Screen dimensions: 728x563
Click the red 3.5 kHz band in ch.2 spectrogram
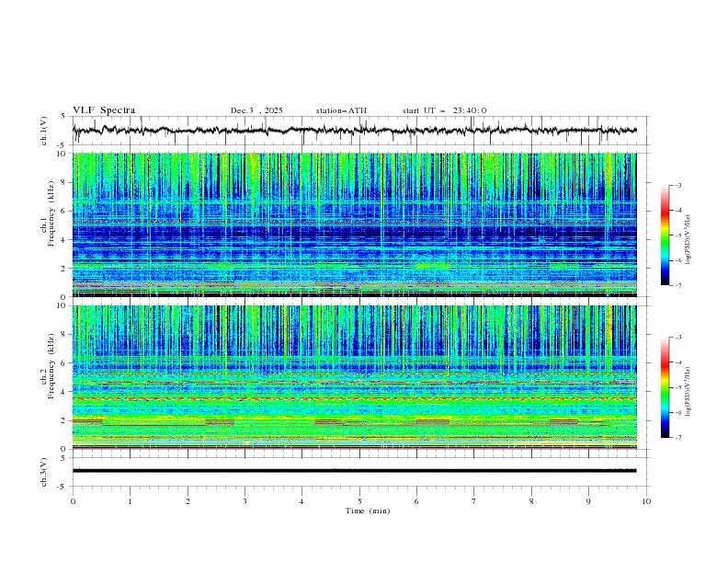(x=354, y=398)
